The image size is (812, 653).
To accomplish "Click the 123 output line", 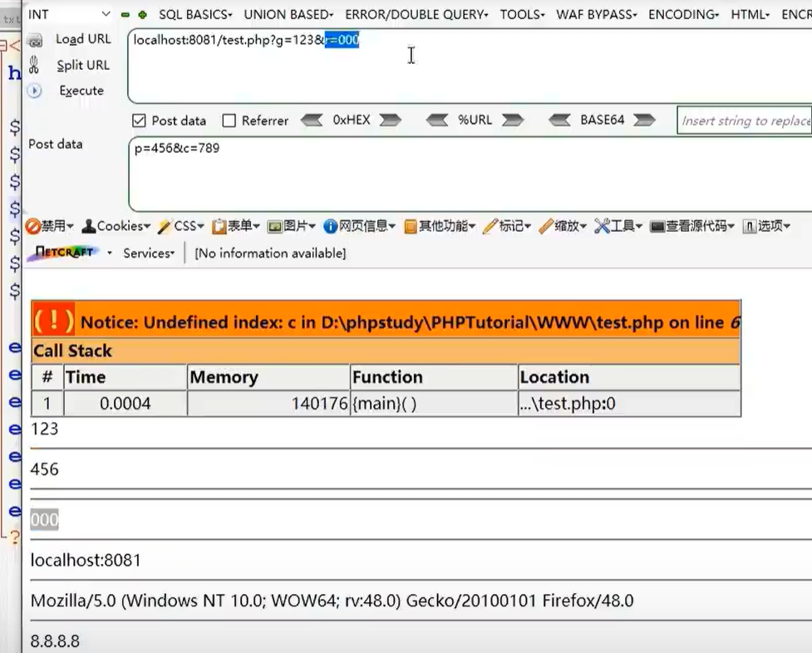I will (45, 430).
